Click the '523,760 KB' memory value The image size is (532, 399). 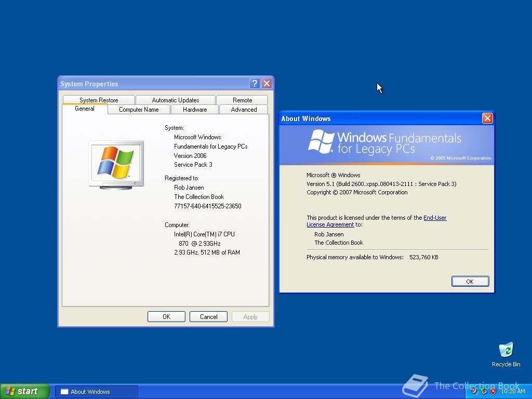point(424,257)
